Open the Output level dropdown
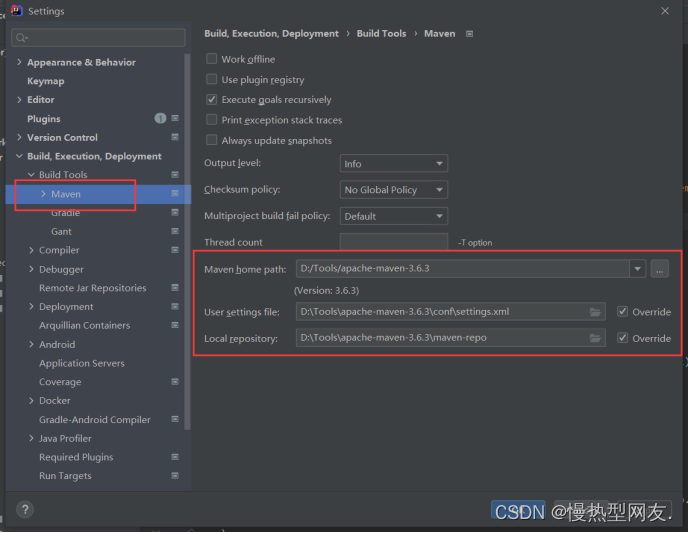Viewport: 688px width, 533px height. tap(394, 164)
